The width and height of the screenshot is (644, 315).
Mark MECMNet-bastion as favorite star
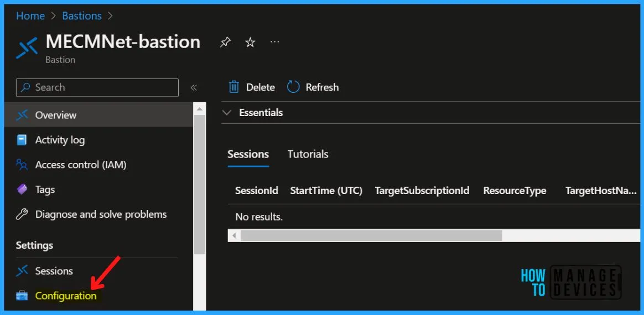[250, 42]
